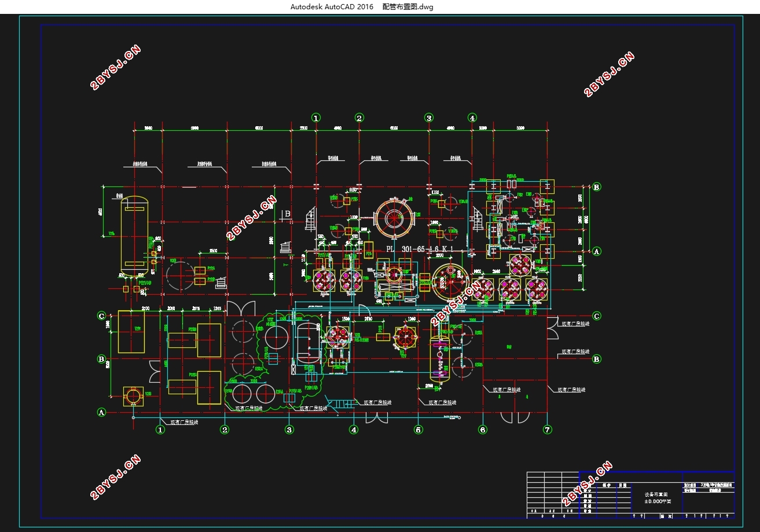Select axis bubble 5 under the lower plan
This screenshot has height=532, width=760.
[x=418, y=430]
